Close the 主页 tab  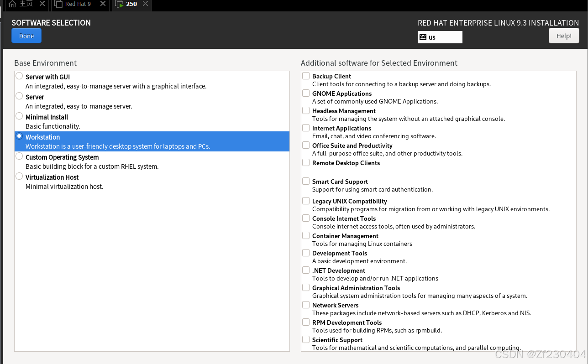pos(42,4)
